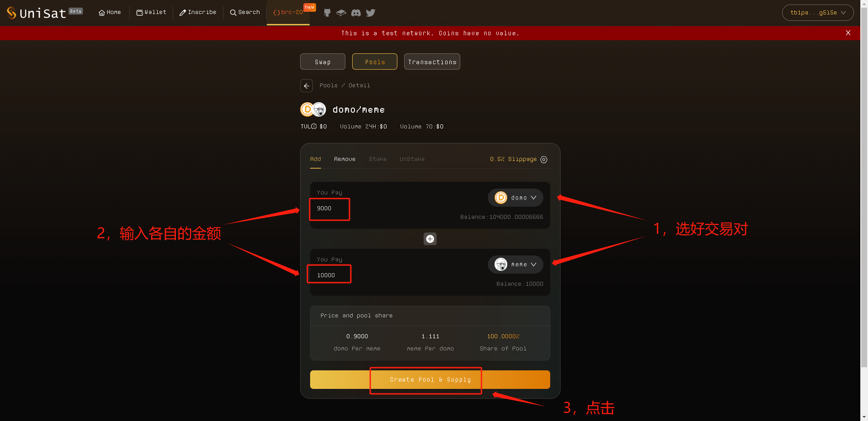Click the TVL info icon
868x421 pixels.
[x=314, y=127]
